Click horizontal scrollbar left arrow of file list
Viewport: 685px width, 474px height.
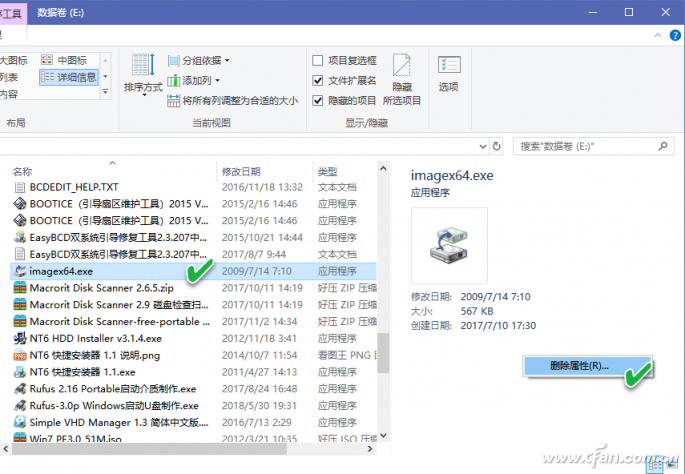coord(5,449)
